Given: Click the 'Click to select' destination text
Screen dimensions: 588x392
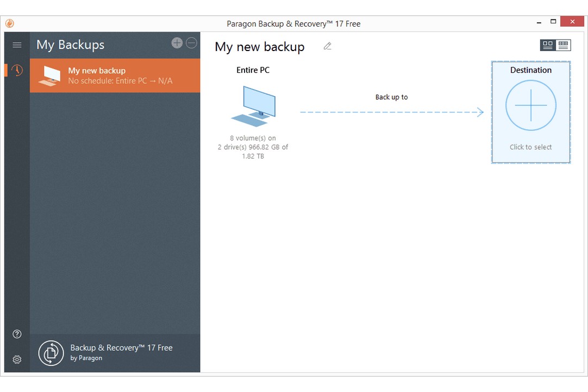Looking at the screenshot, I should tap(530, 147).
